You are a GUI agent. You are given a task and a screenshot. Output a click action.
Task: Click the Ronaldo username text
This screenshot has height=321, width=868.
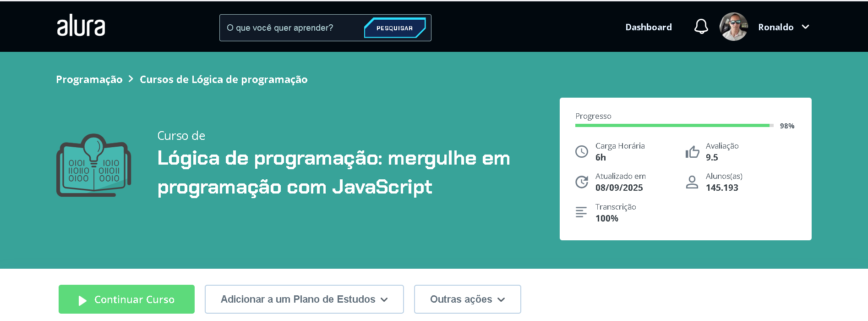(x=776, y=27)
